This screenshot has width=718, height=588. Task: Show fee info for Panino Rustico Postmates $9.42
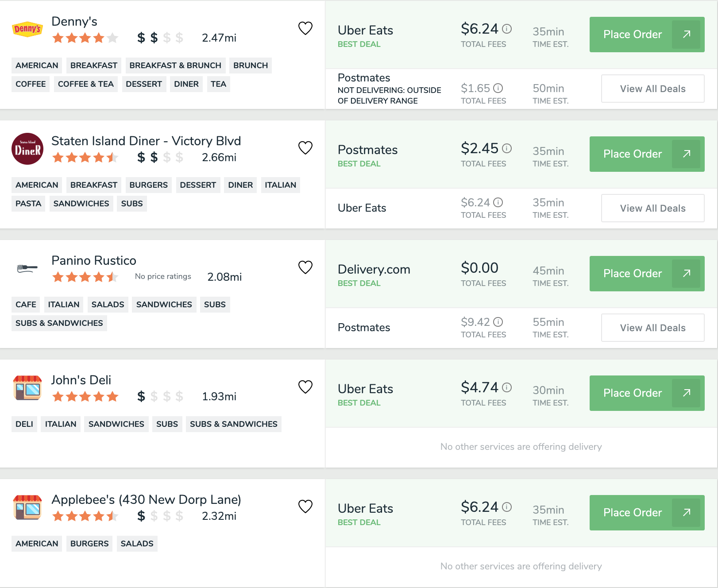coord(498,322)
